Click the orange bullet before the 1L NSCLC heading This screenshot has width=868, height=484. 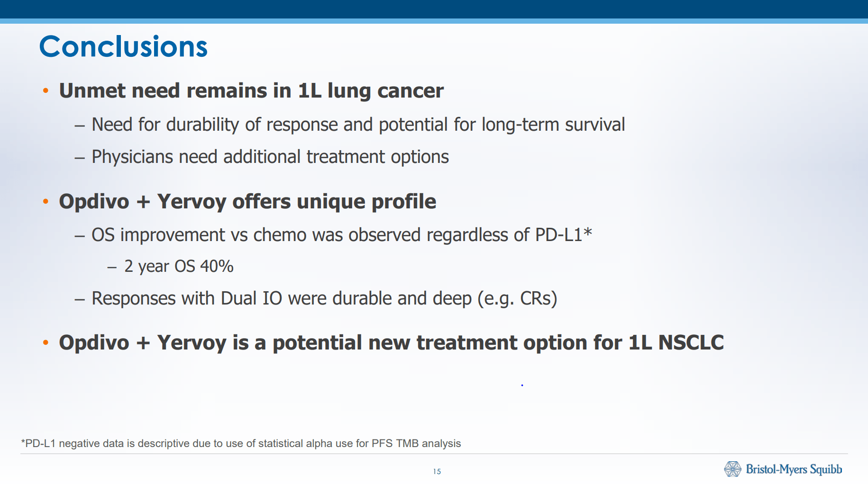(46, 342)
